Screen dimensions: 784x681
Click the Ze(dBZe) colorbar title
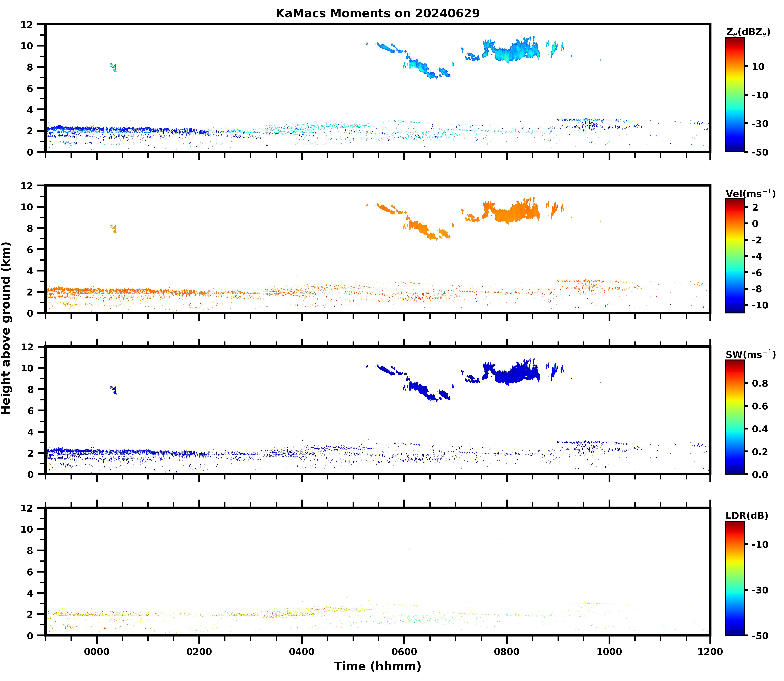click(x=748, y=32)
